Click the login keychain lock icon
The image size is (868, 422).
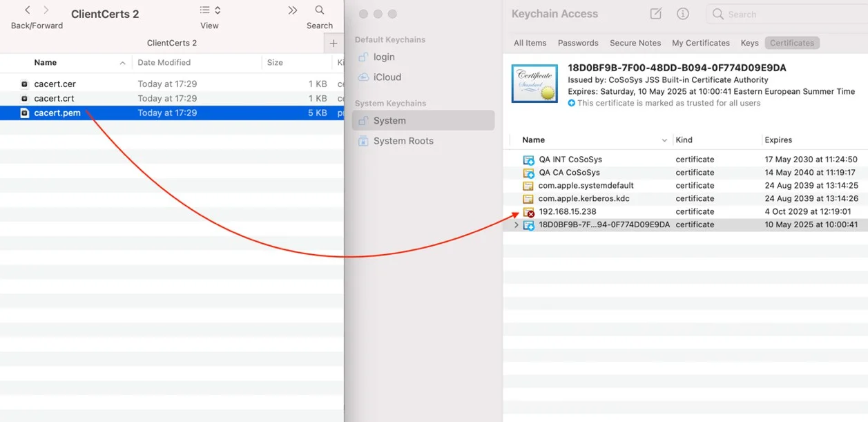pyautogui.click(x=363, y=57)
